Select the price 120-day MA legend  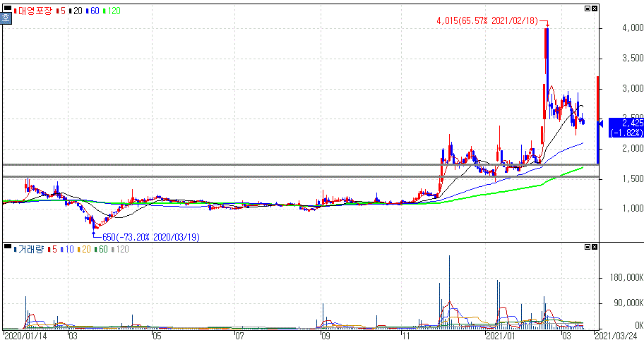coord(112,11)
